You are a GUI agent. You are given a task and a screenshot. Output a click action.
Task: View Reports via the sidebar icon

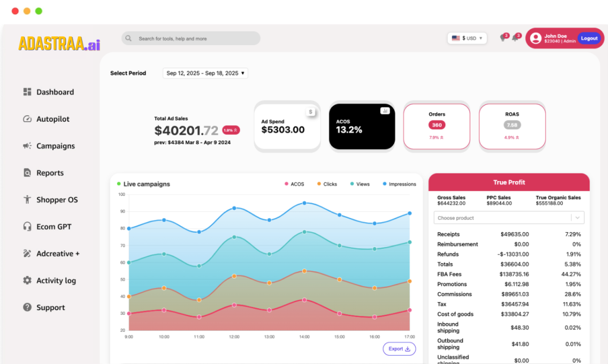coord(48,172)
